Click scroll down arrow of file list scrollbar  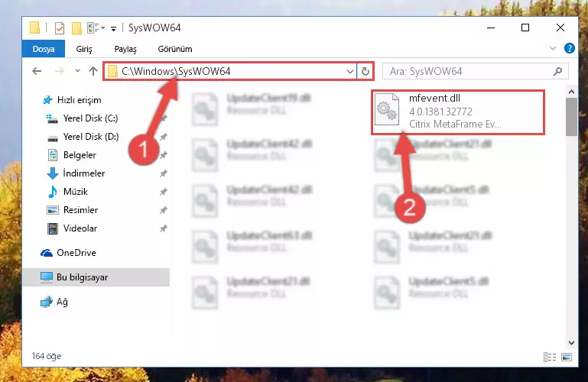click(x=571, y=343)
